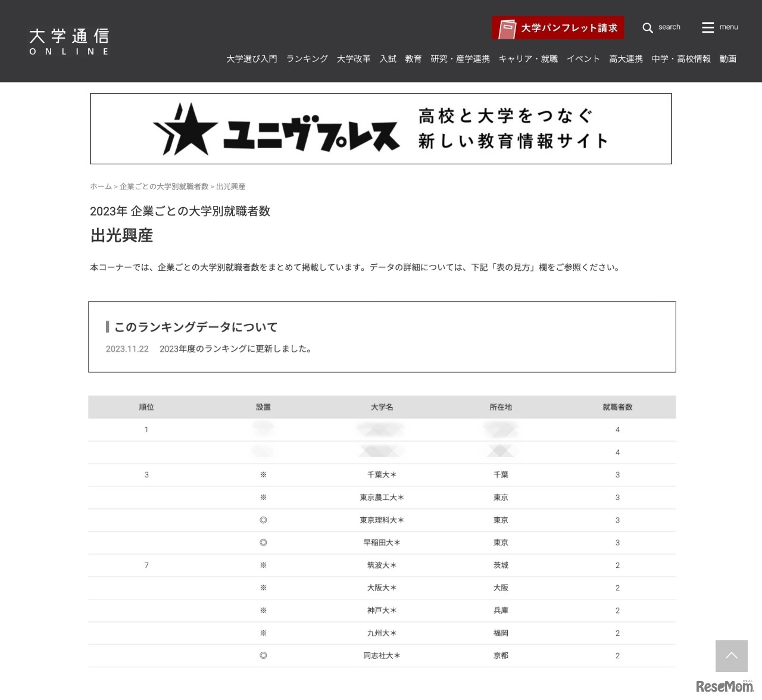Click 京都 location cell
Image resolution: width=762 pixels, height=700 pixels.
pos(501,656)
